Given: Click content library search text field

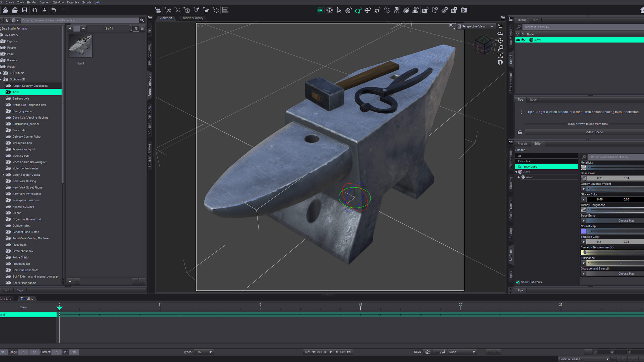Looking at the screenshot, I should coord(80,20).
